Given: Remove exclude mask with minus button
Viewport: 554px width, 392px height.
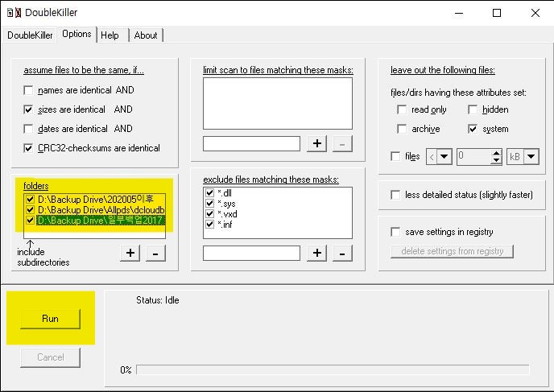Looking at the screenshot, I should [342, 253].
